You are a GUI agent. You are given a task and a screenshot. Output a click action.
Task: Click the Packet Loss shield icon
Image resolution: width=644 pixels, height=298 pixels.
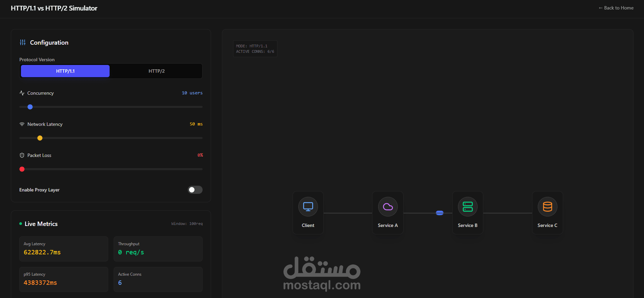click(x=22, y=155)
